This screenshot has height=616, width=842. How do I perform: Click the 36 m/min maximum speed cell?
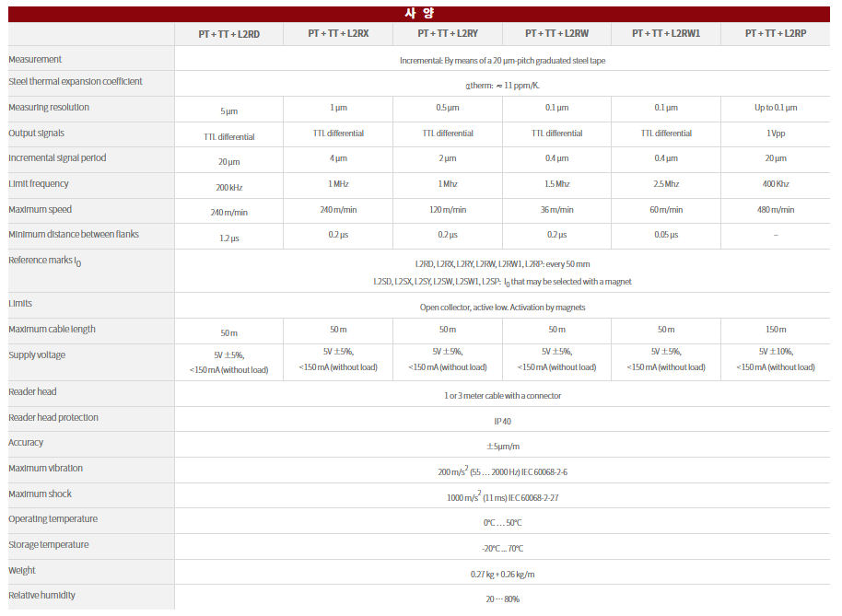pos(556,210)
